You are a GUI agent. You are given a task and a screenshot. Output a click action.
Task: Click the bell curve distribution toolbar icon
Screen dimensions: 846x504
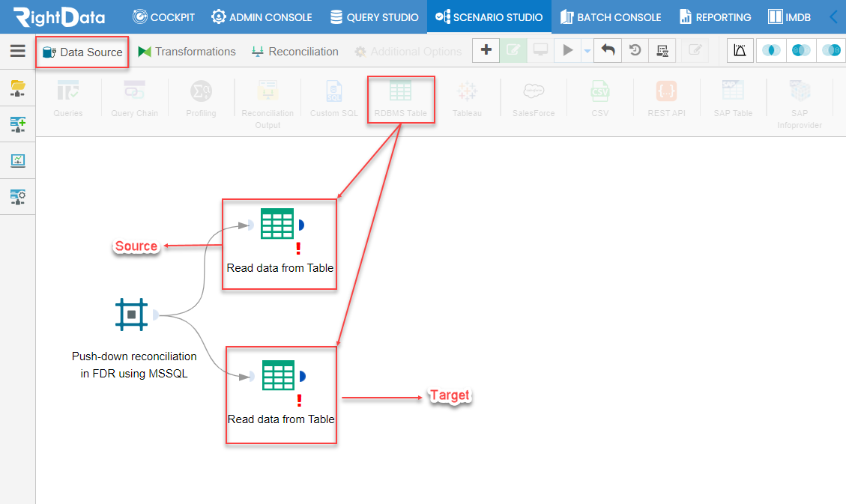pos(740,50)
